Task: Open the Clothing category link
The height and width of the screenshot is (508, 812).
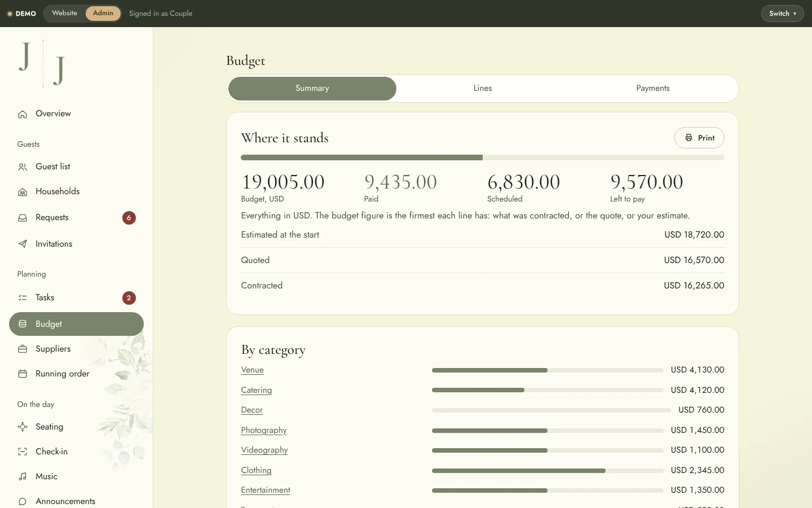Action: (x=256, y=470)
